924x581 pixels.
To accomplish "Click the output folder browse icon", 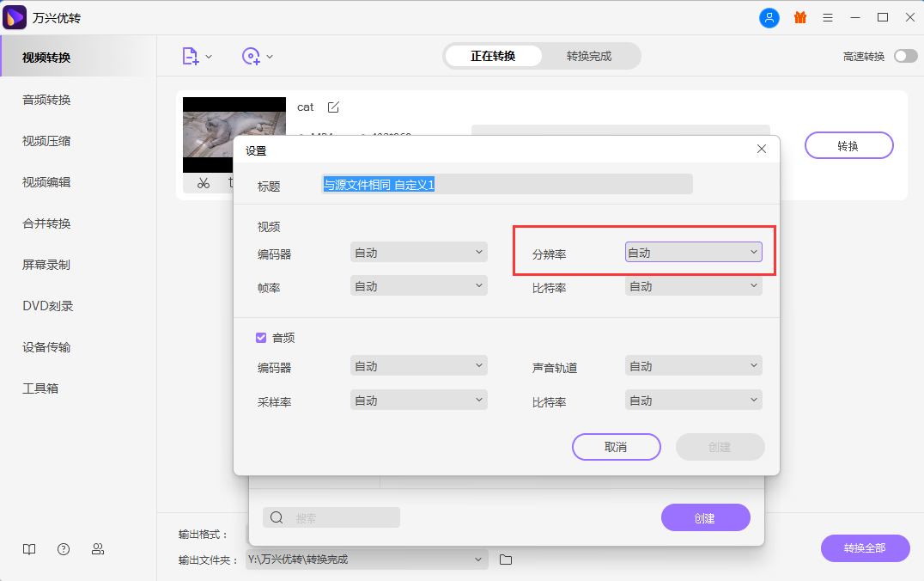I will pyautogui.click(x=505, y=559).
